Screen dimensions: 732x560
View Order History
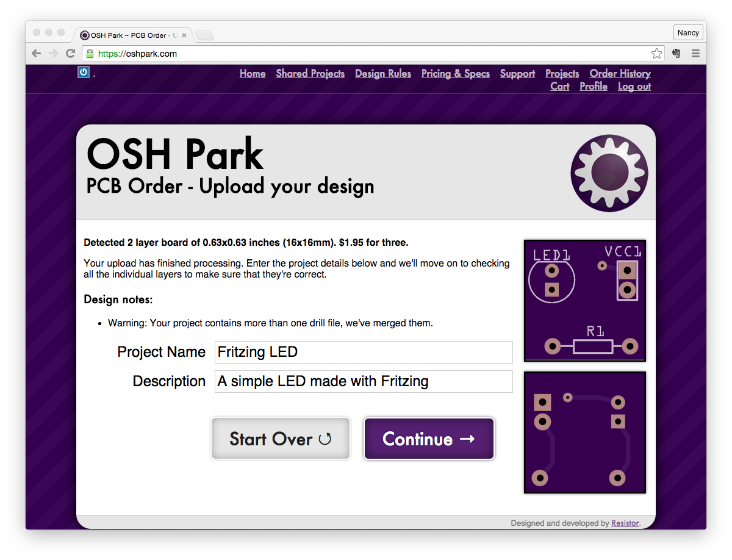[x=620, y=73]
